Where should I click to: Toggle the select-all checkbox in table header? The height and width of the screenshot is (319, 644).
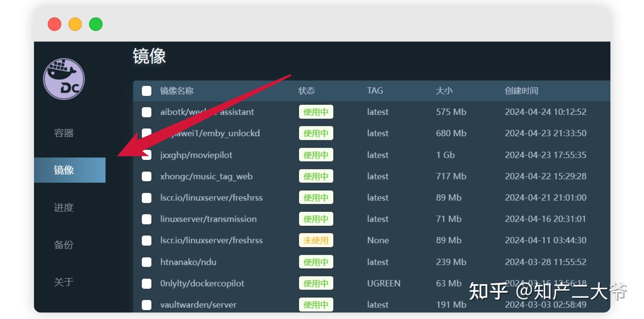(x=147, y=91)
